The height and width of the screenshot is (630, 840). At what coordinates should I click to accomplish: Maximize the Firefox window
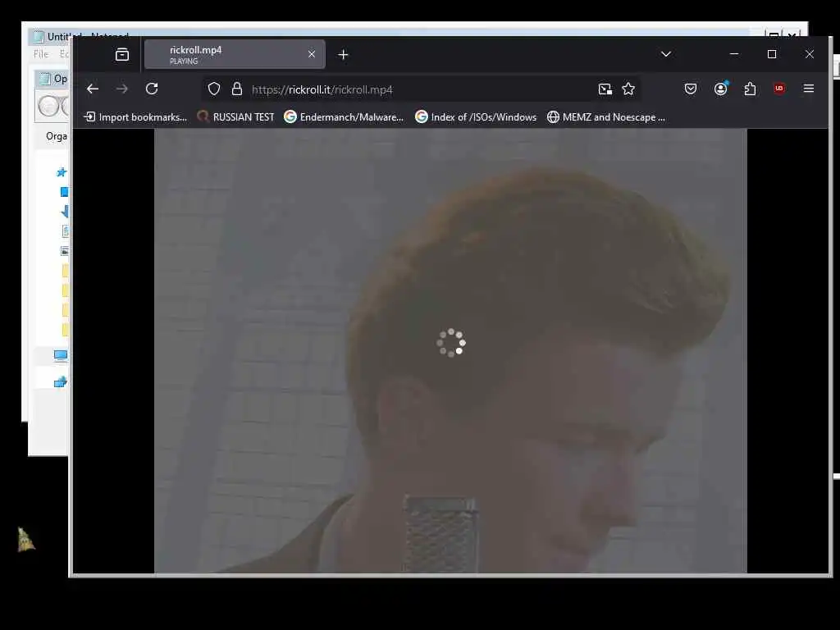tap(772, 54)
